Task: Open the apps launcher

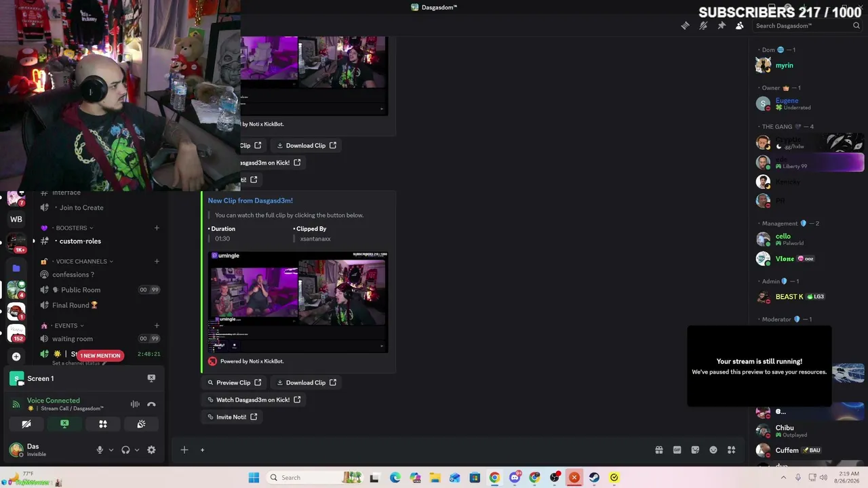Action: click(x=731, y=450)
